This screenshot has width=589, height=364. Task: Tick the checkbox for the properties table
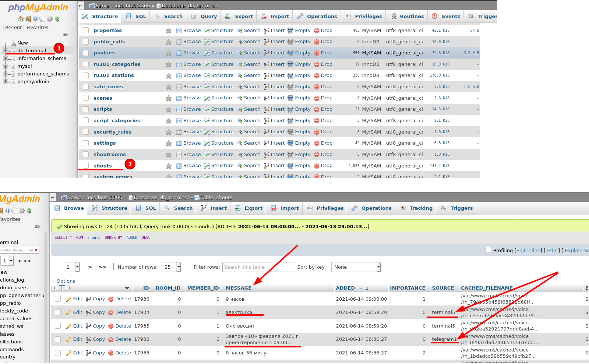tap(86, 30)
